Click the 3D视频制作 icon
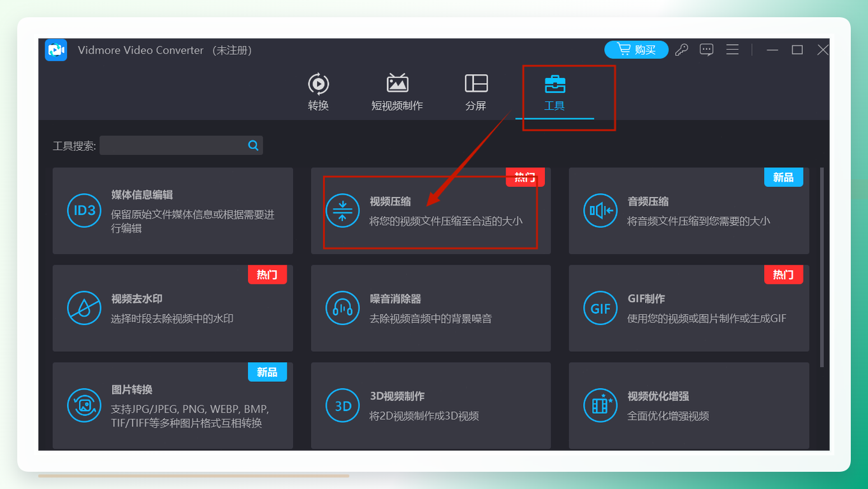This screenshot has height=489, width=868. click(x=343, y=405)
